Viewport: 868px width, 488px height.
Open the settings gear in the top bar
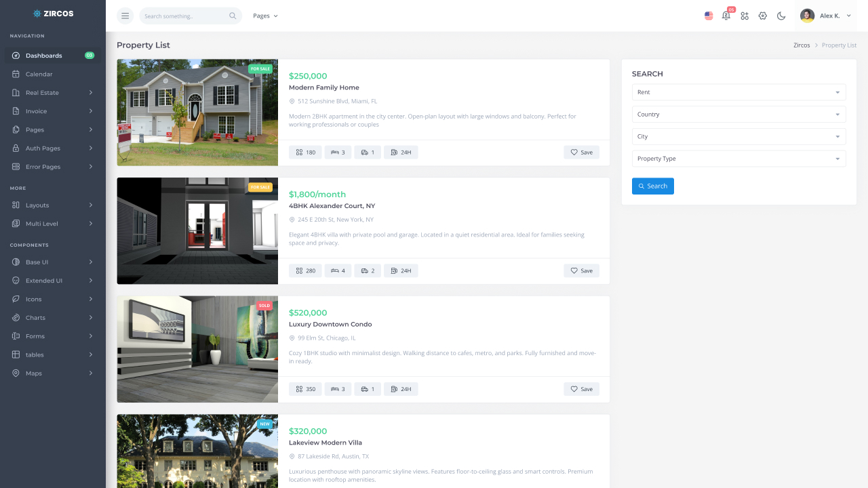762,15
